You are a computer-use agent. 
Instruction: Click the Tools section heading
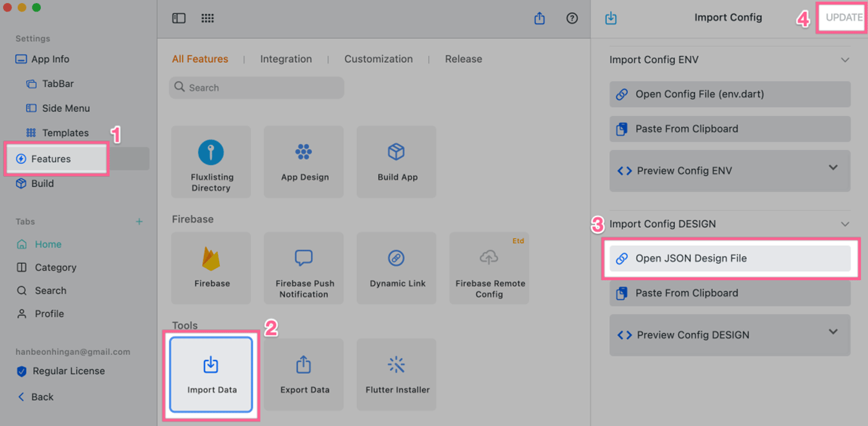coord(185,326)
